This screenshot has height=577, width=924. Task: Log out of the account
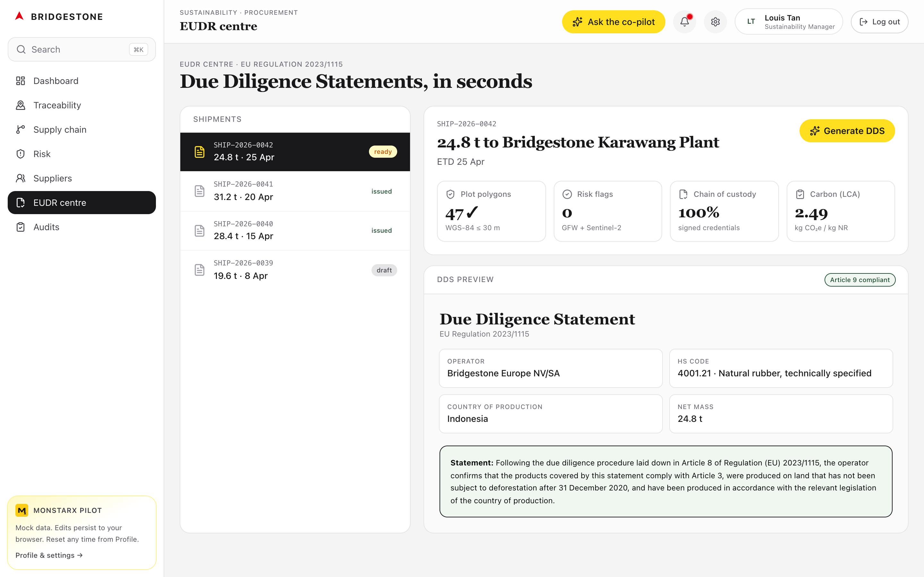pyautogui.click(x=879, y=22)
